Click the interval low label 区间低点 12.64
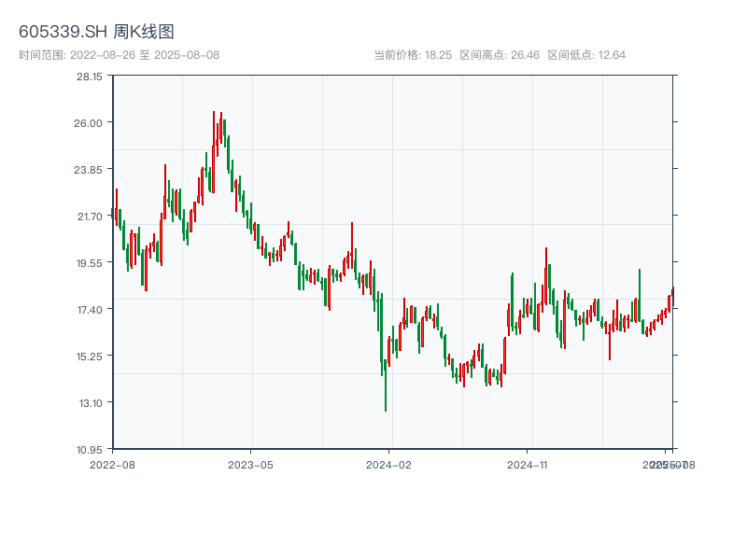Viewport: 747px width, 560px height. coord(586,55)
